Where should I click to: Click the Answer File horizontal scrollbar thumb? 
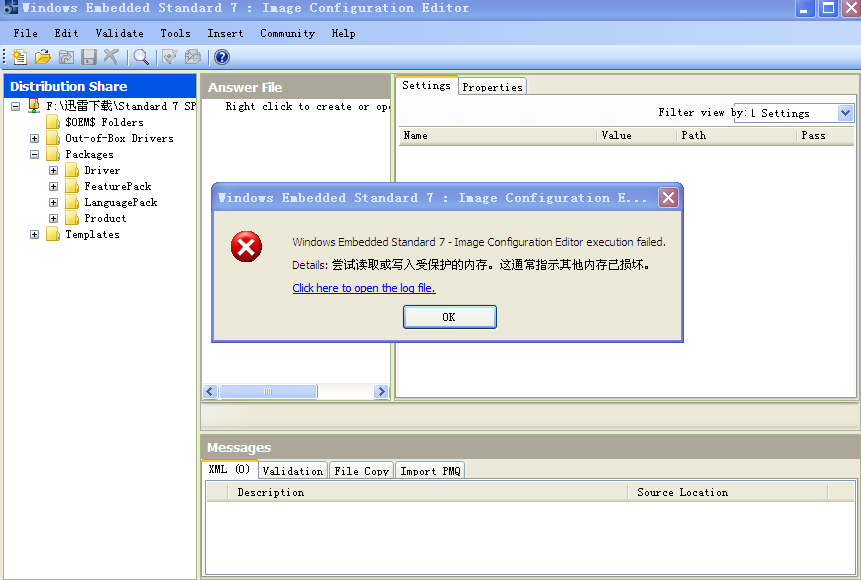point(268,391)
